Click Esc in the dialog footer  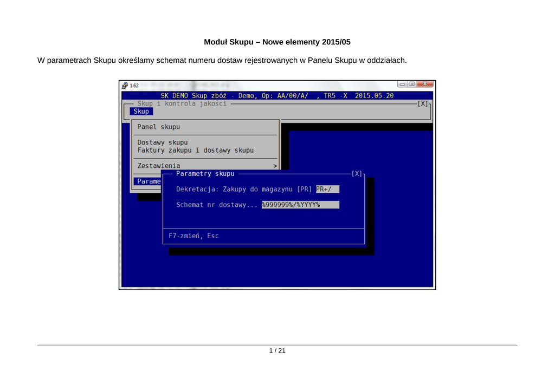tap(212, 236)
